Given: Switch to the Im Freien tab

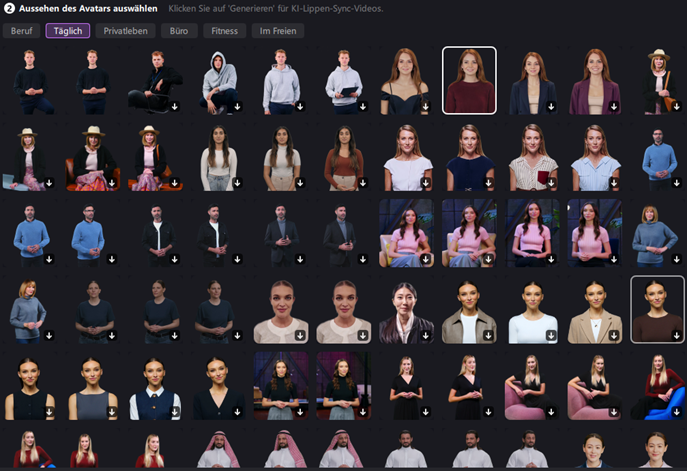Looking at the screenshot, I should pyautogui.click(x=278, y=31).
